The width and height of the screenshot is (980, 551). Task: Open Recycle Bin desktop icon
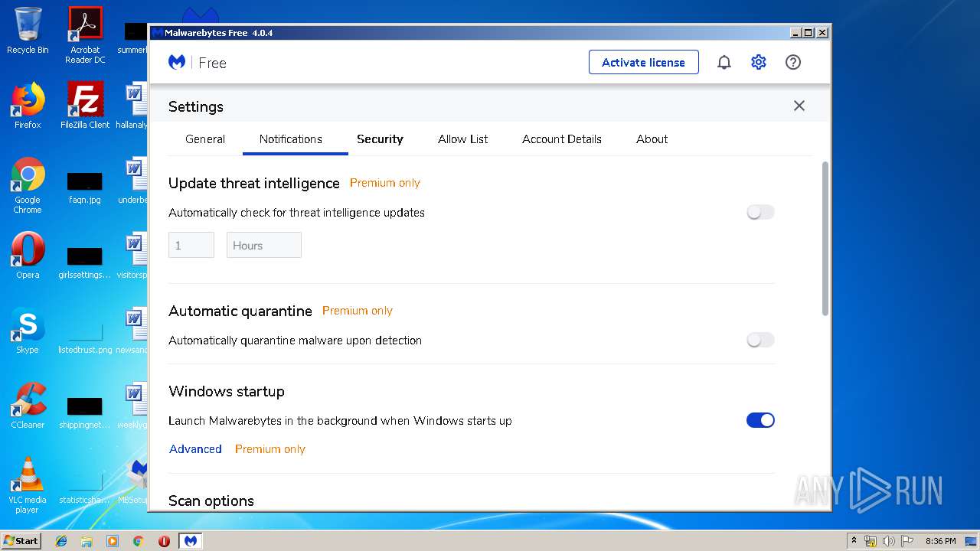[28, 31]
